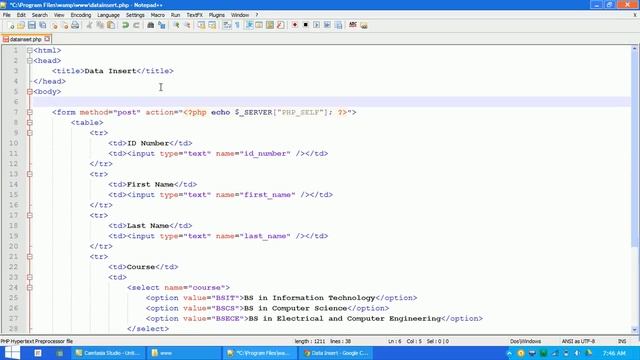Click the Copy toolbar icon

(x=100, y=25)
